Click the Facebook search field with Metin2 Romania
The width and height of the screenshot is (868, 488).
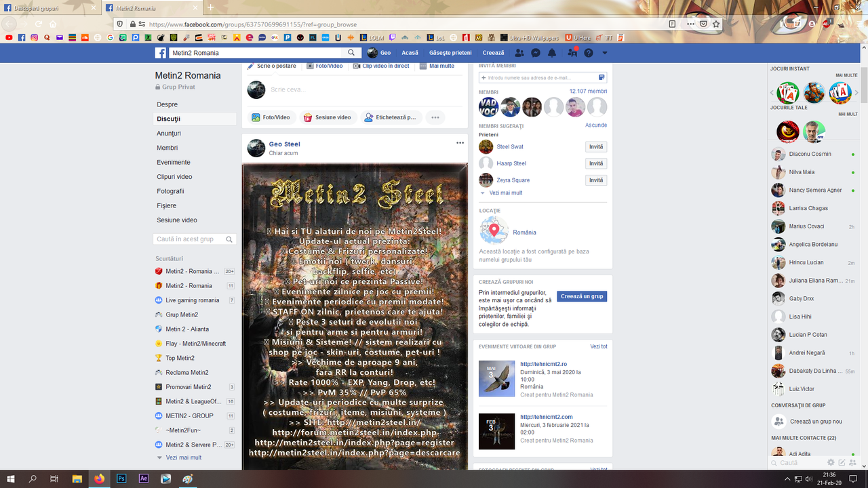(256, 53)
